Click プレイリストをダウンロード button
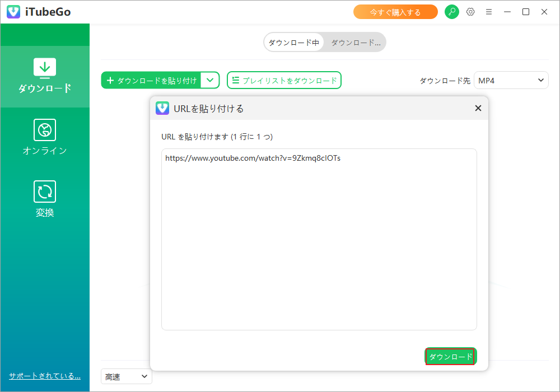The height and width of the screenshot is (392, 560). coord(284,80)
